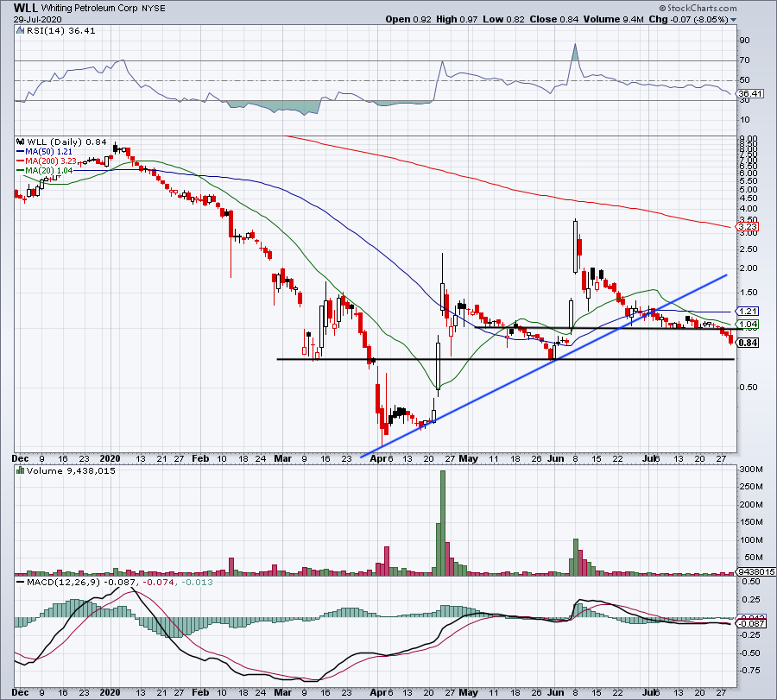Open the blue dropdown arrow beside Chg
This screenshot has height=700, width=777.
click(x=733, y=20)
